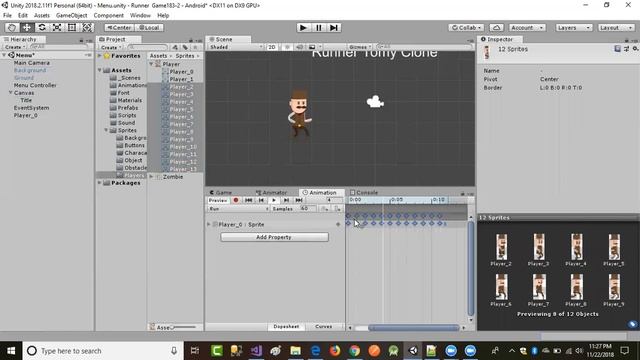This screenshot has height=360, width=640.
Task: Enable animation record mode button
Action: click(x=236, y=200)
